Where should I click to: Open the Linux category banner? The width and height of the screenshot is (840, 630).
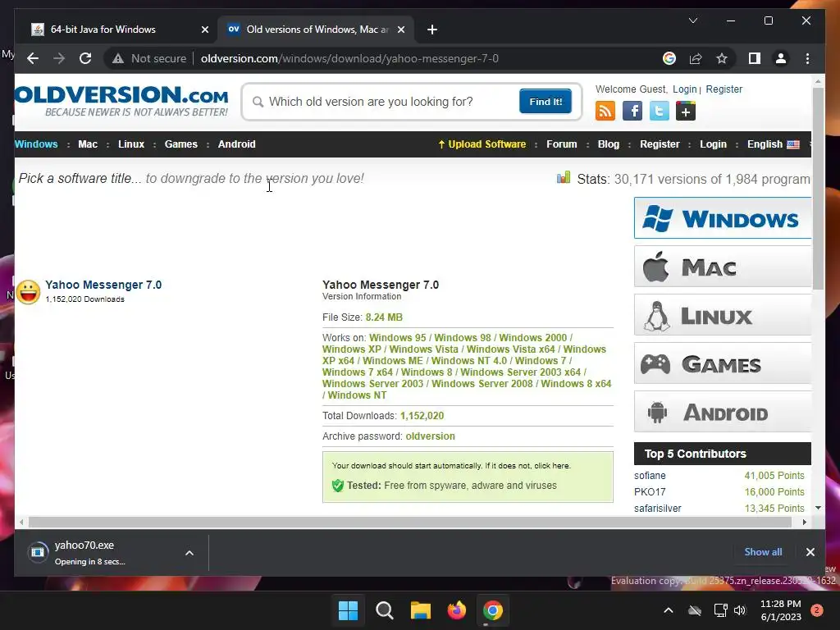tap(722, 315)
